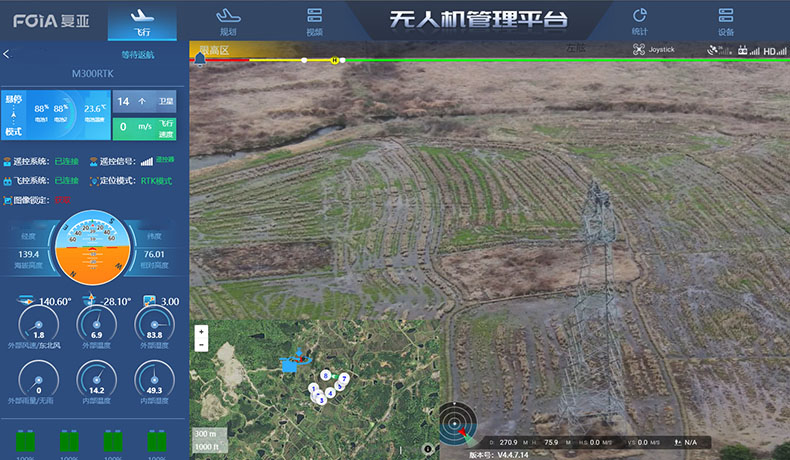This screenshot has width=790, height=460.
Task: Click the remote controller signal icon
Action: click(743, 50)
